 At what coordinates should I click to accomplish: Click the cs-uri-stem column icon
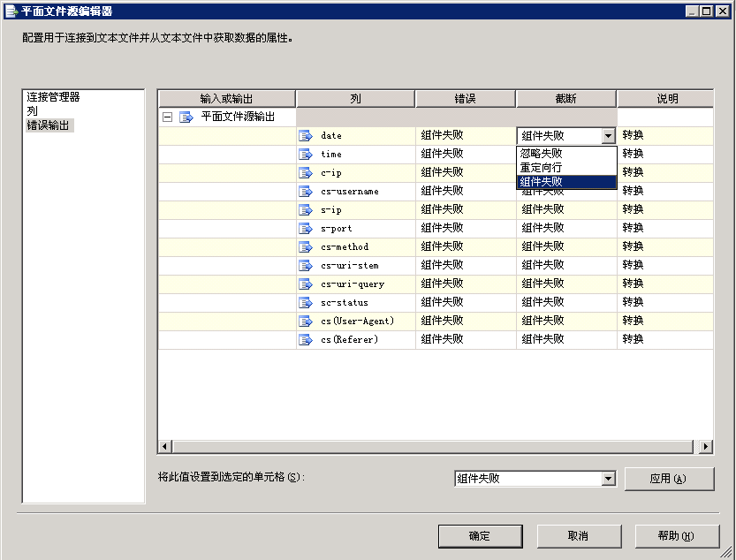(306, 266)
